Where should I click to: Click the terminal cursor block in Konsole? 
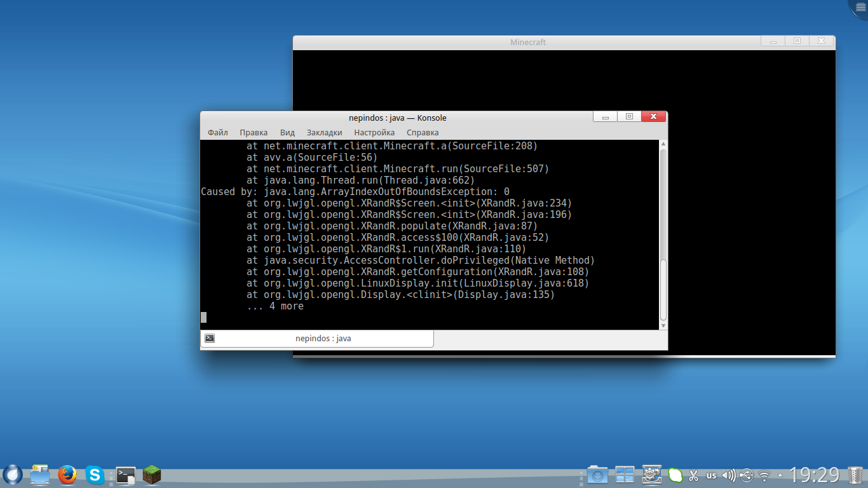tap(204, 318)
